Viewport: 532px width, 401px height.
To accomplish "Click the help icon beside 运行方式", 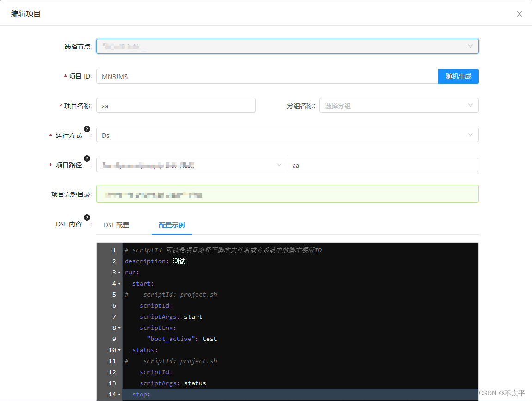I will pos(87,129).
